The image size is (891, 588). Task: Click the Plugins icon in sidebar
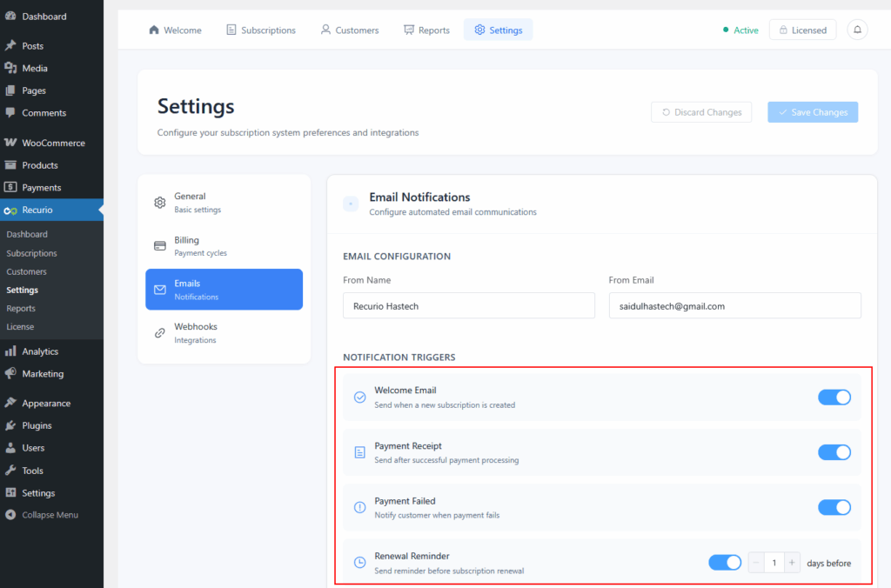click(10, 425)
